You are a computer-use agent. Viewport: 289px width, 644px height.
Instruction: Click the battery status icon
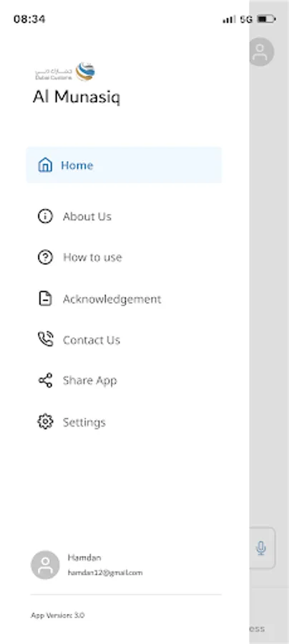tap(266, 19)
